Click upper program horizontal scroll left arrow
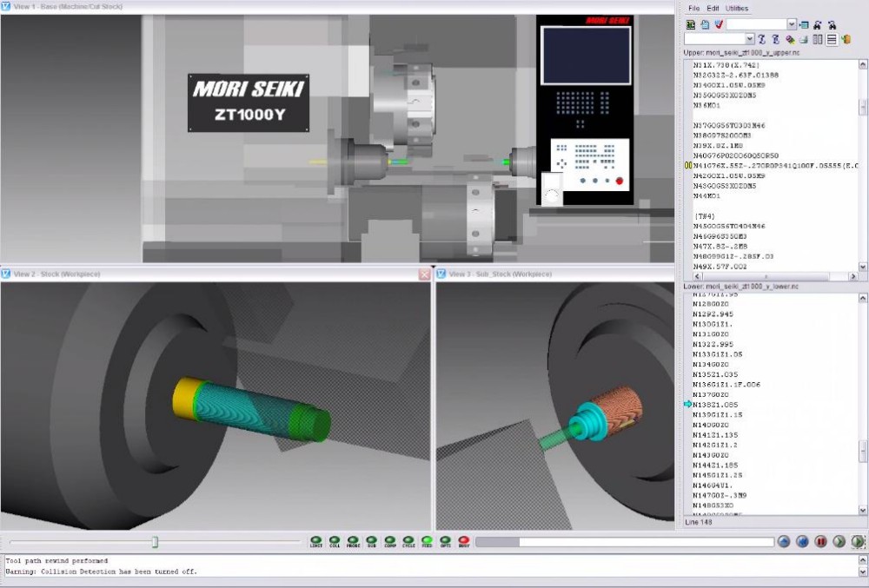The width and height of the screenshot is (869, 588). coord(697,276)
